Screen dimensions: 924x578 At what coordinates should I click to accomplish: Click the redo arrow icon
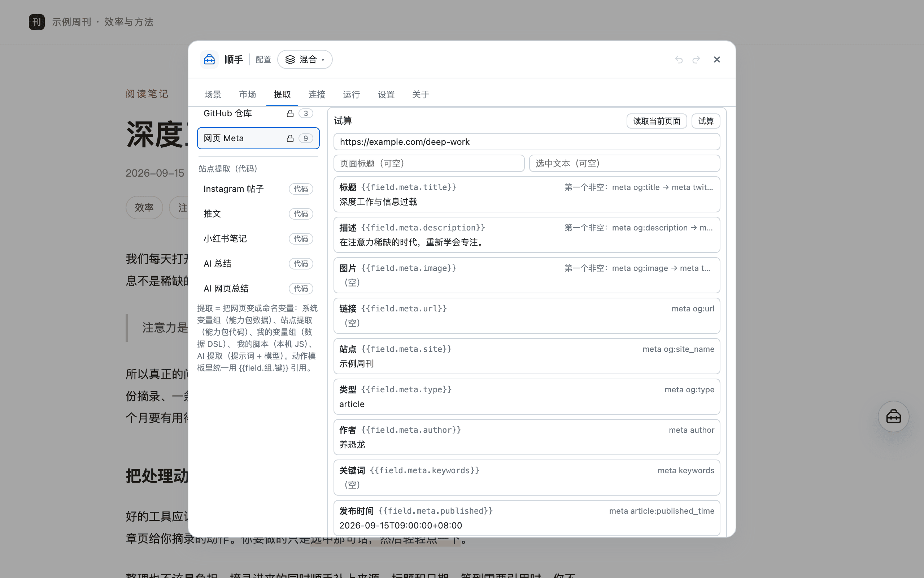click(x=696, y=60)
